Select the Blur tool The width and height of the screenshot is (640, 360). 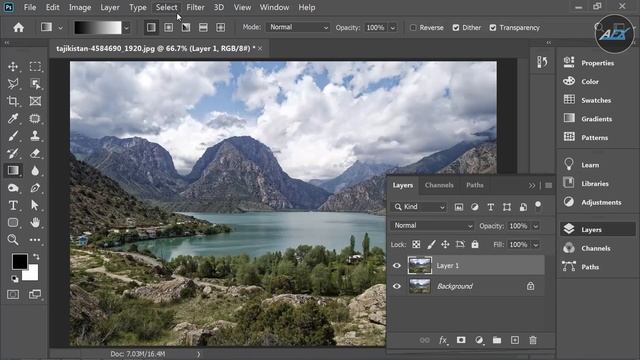(35, 171)
